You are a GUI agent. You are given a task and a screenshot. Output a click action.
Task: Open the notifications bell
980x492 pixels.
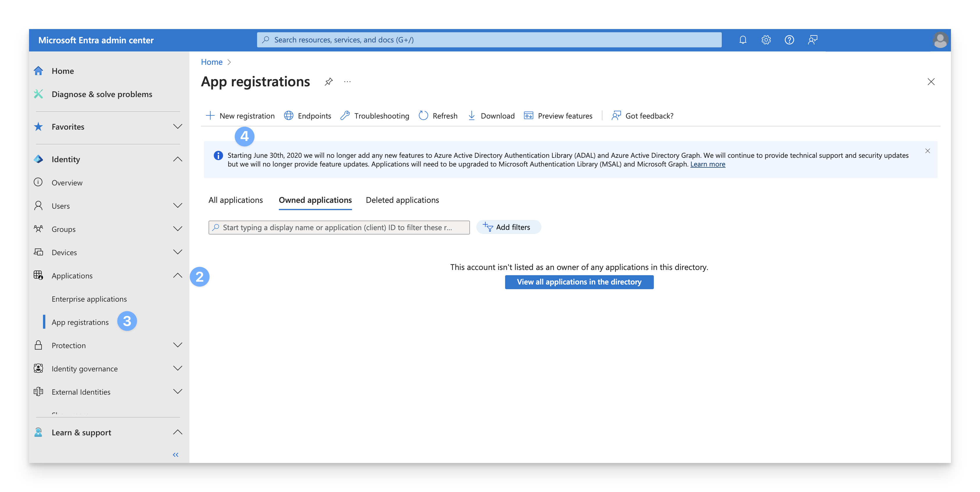[743, 40]
